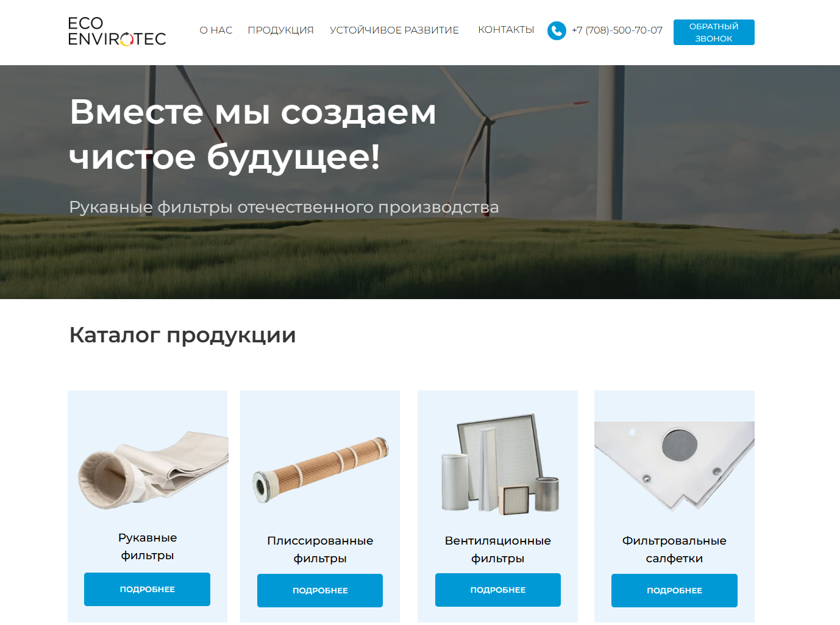Viewport: 840px width, 625px height.
Task: Request a callback with ОБРАТНЫЙ ЗВОНОК button
Action: pos(714,32)
